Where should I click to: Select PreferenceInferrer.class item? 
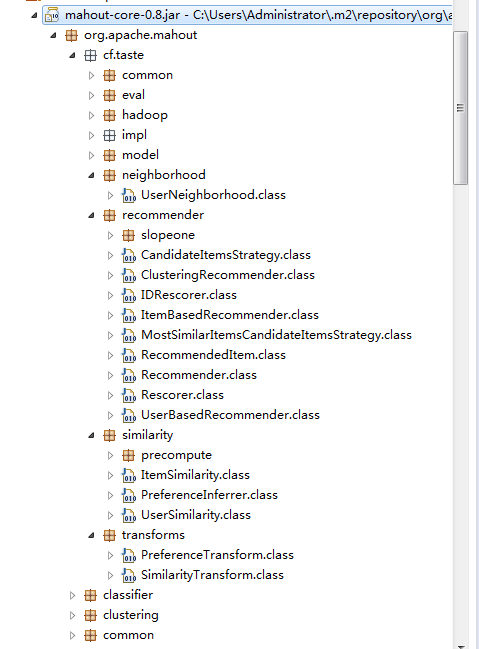tap(209, 495)
